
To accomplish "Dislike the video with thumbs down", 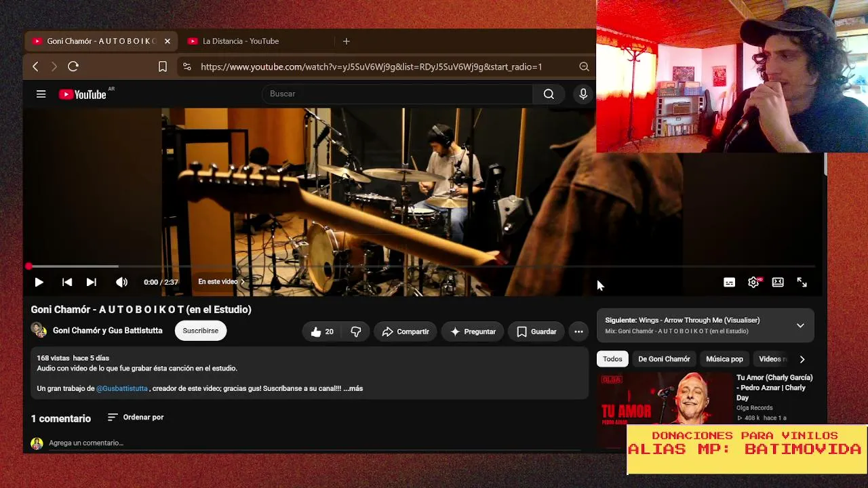I will (356, 331).
